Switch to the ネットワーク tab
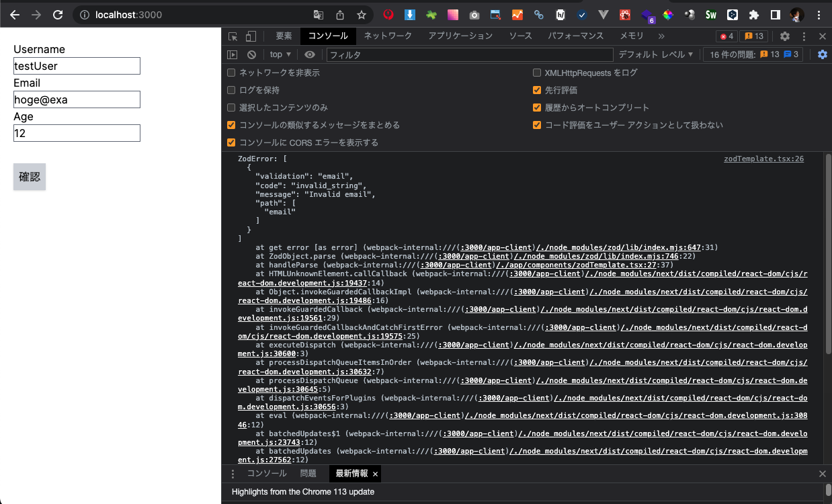This screenshot has height=504, width=832. (x=386, y=36)
